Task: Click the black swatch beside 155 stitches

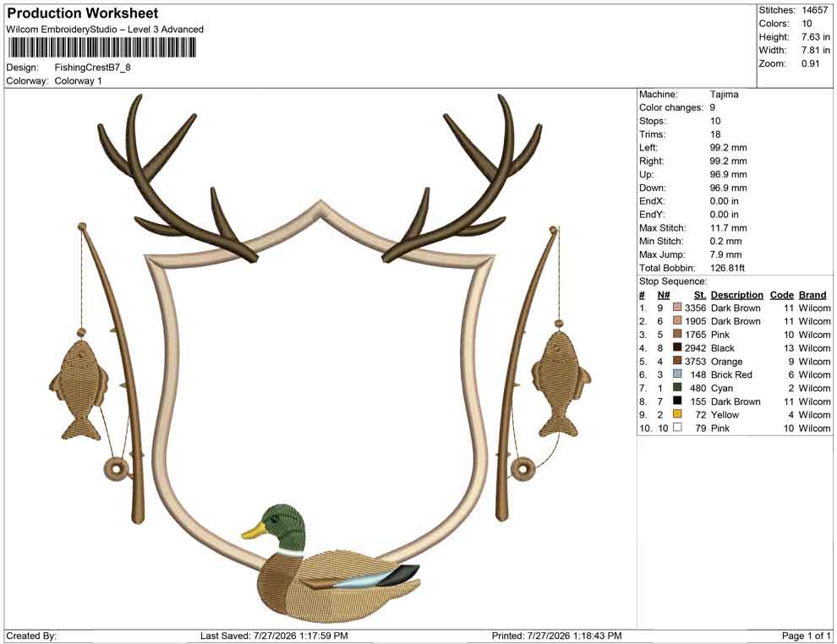Action: pos(677,401)
